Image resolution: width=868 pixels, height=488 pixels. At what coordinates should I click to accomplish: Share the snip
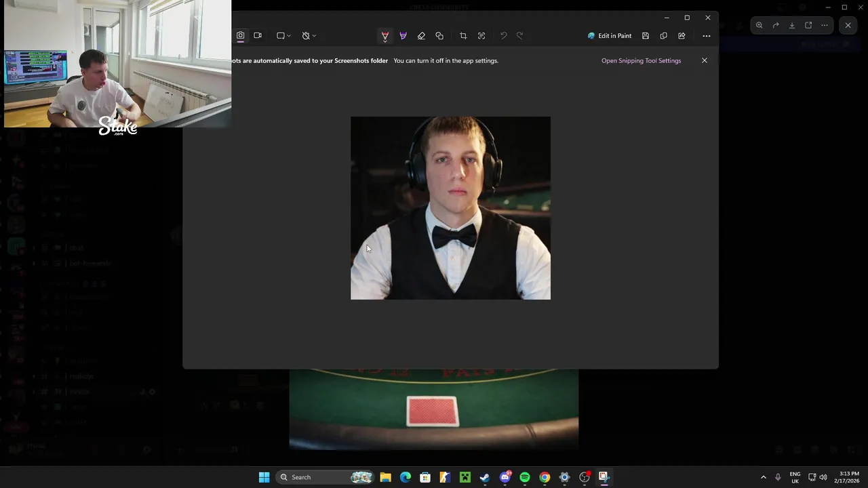coord(682,35)
